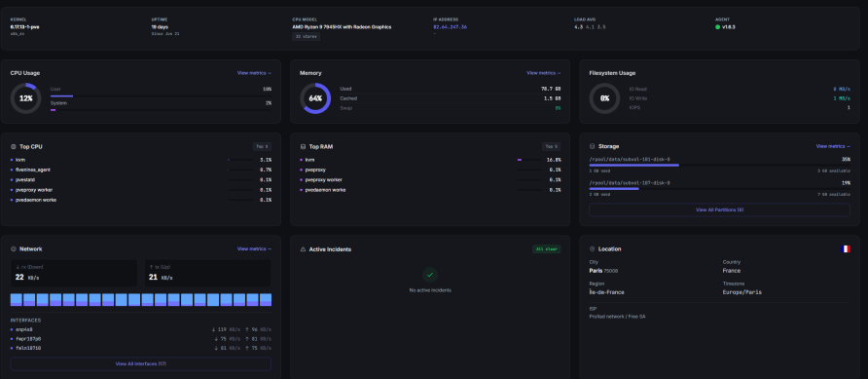The height and width of the screenshot is (379, 868).
Task: Open View metrics link in CPU Usage
Action: (254, 73)
